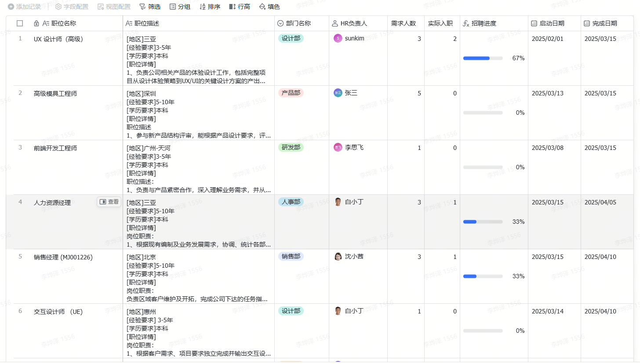Click formula icon in 招聘进度 header

[x=466, y=23]
